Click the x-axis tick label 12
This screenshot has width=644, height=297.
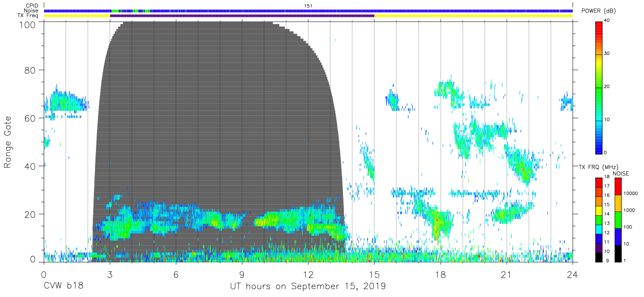[x=308, y=274]
